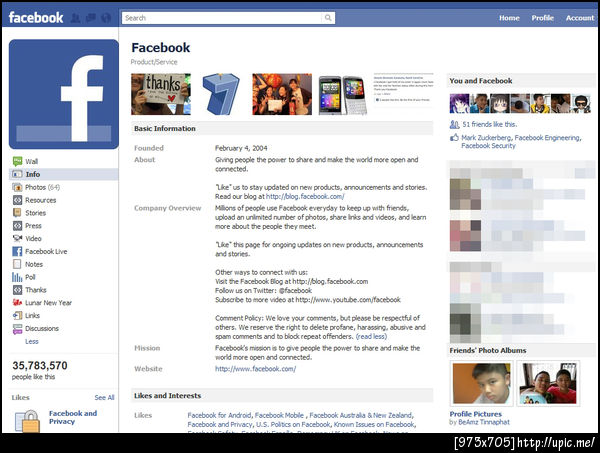The width and height of the screenshot is (600, 453).
Task: Click the purple-haired anime friend avatar
Action: point(459,103)
